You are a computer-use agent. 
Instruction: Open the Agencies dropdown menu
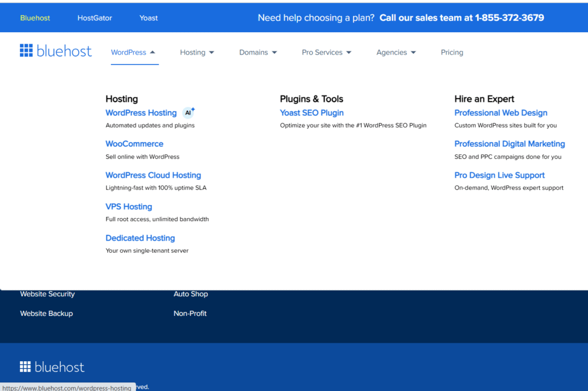pos(396,52)
